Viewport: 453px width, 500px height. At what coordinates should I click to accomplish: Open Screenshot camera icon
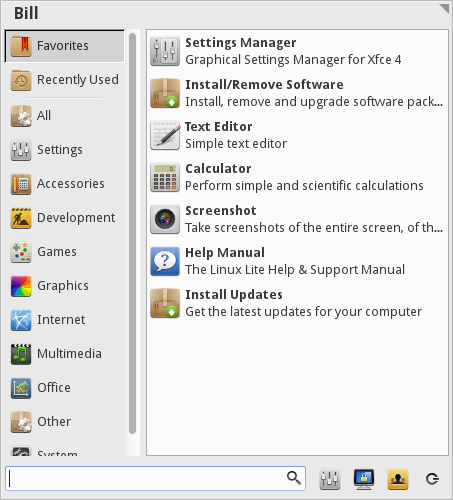[165, 219]
